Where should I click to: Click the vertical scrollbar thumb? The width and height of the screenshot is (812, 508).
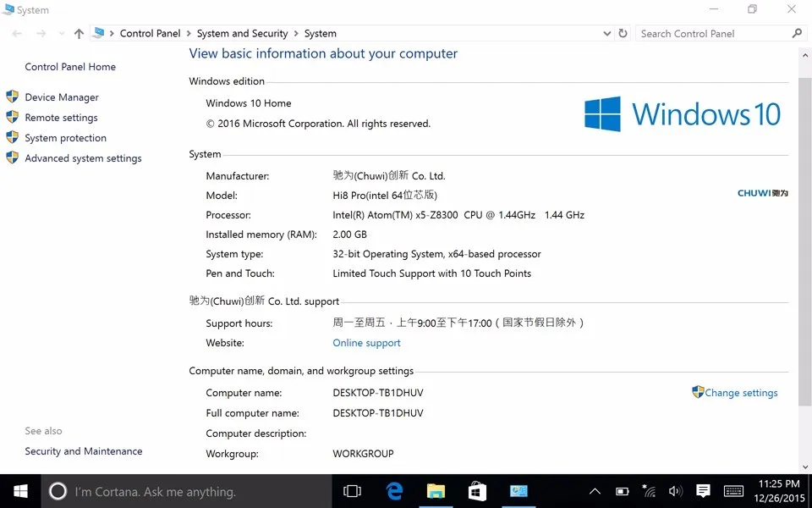click(x=804, y=241)
